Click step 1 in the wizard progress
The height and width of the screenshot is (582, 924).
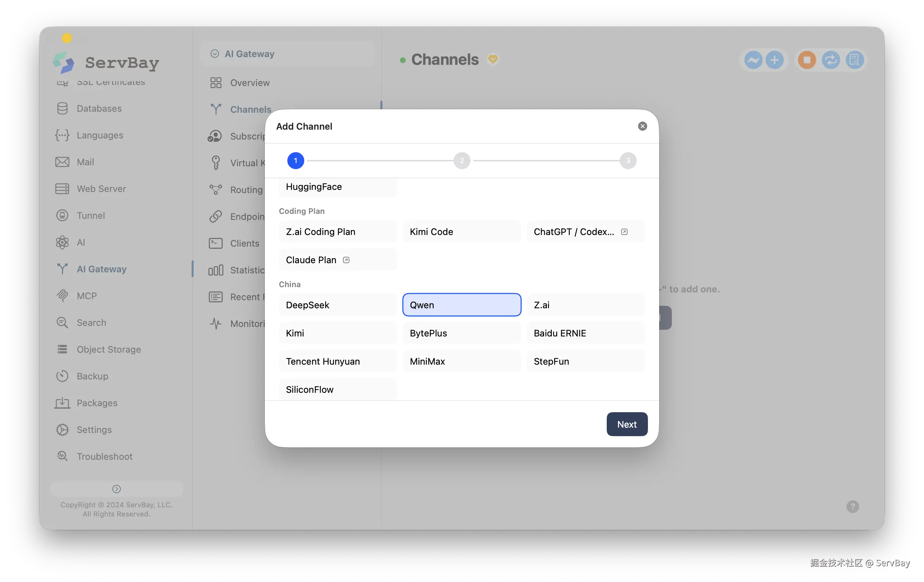click(x=295, y=160)
